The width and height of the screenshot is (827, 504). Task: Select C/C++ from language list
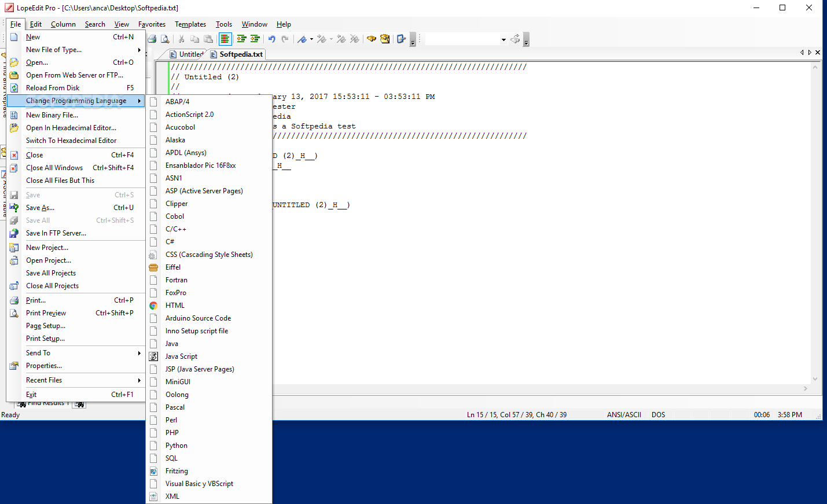(x=209, y=229)
